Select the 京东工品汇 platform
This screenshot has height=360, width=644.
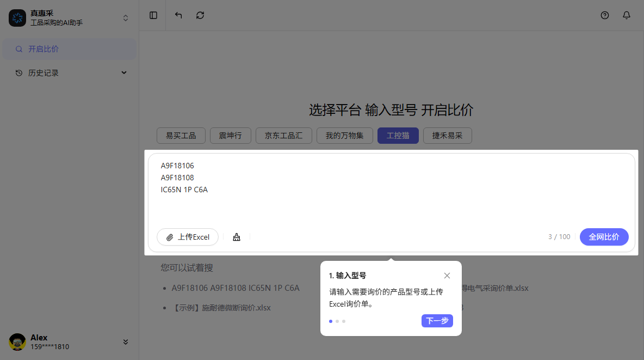(x=283, y=136)
